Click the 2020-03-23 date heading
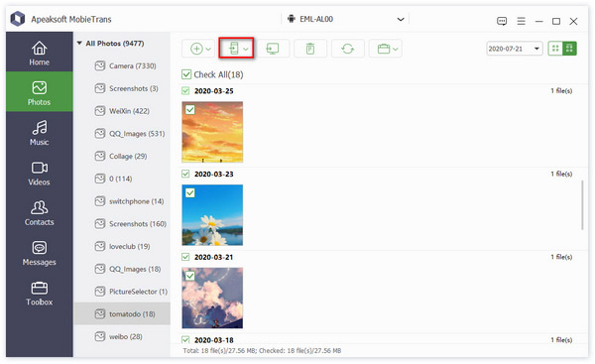 click(213, 175)
